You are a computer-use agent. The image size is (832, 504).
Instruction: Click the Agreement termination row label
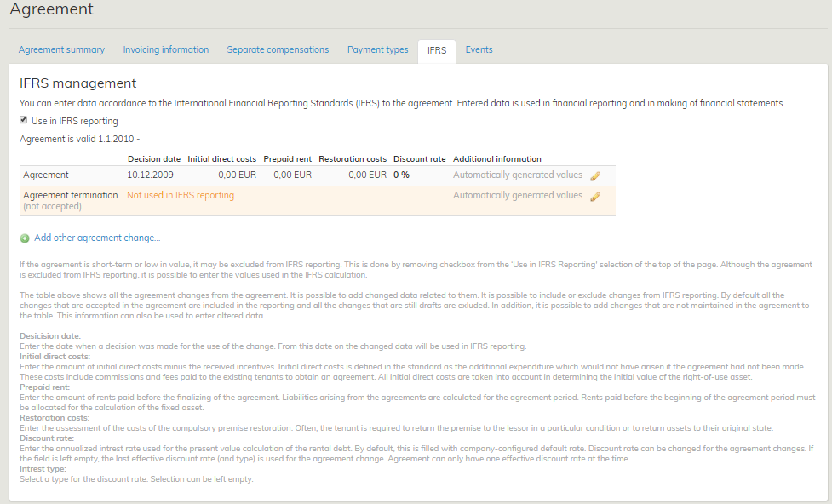[x=71, y=196]
